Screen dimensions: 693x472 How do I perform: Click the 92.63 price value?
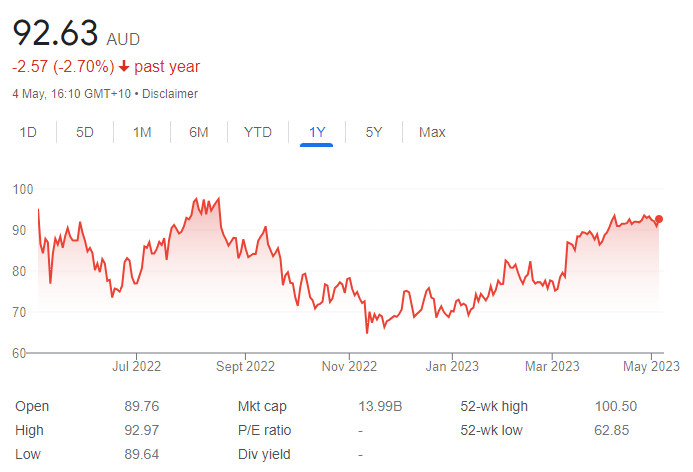55,33
